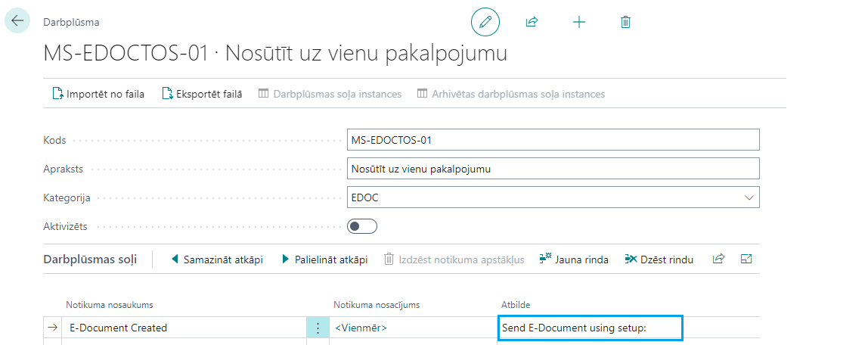Click the pencil edit icon
Screen dimensions: 868x345
(485, 22)
